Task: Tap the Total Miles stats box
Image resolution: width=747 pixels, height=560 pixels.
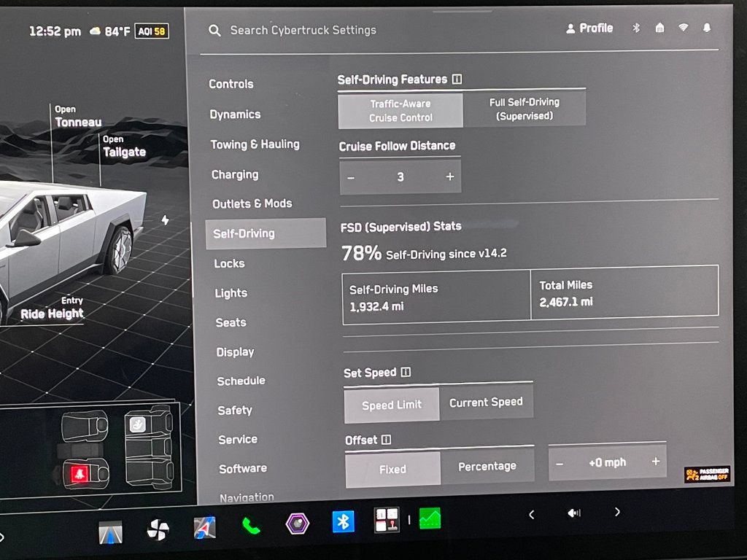Action: point(624,292)
